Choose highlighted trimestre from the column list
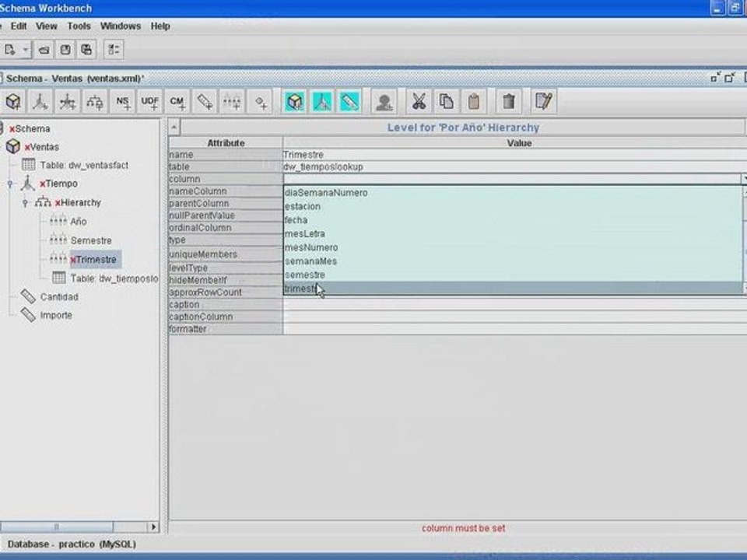747x560 pixels. 513,289
